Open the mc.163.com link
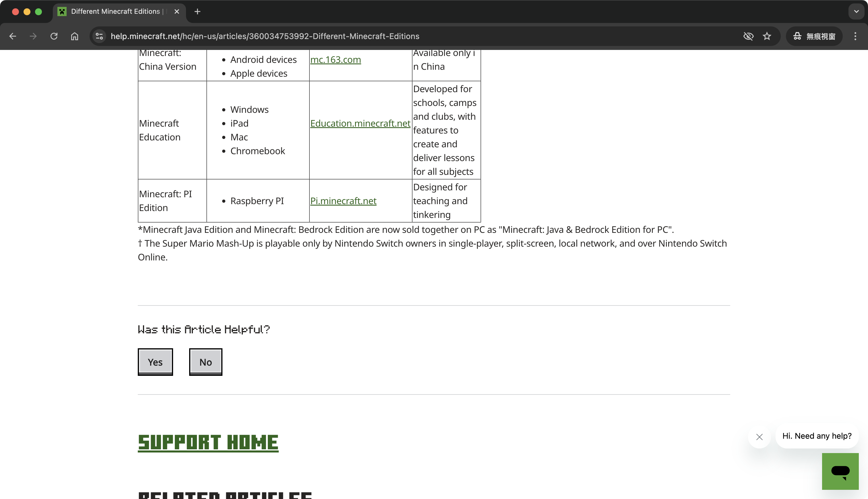This screenshot has width=868, height=499. tap(335, 60)
